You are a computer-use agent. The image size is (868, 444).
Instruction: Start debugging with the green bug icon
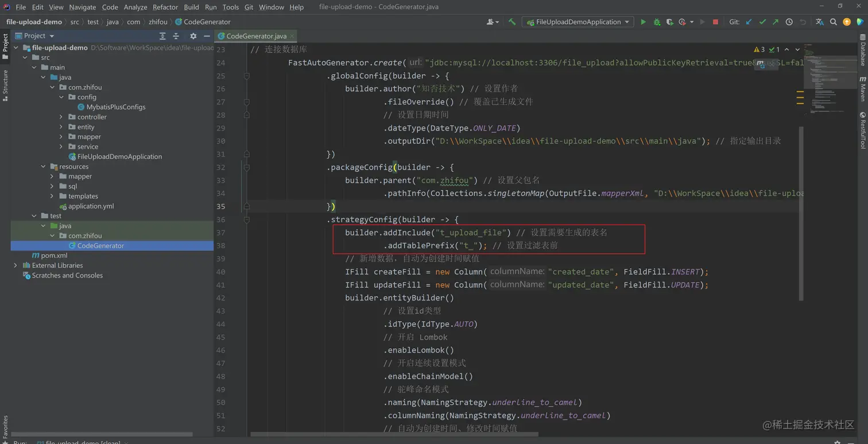point(657,22)
